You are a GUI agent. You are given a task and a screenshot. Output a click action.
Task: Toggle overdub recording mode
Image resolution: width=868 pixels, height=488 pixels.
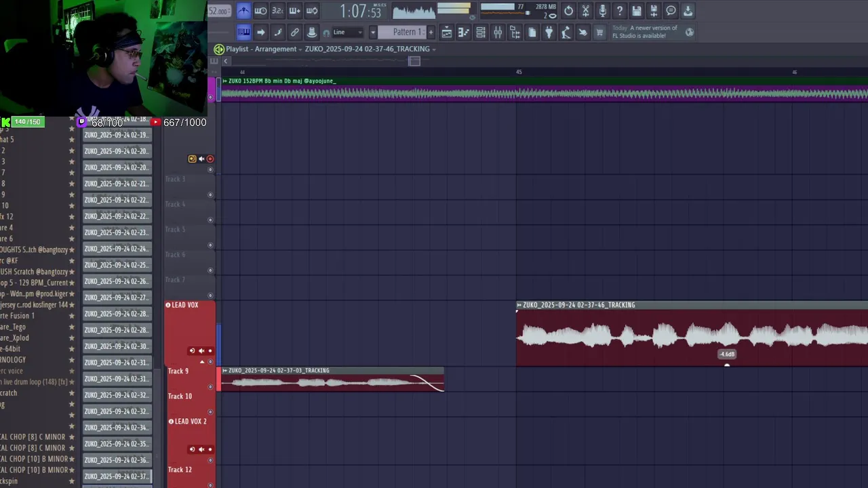click(294, 11)
